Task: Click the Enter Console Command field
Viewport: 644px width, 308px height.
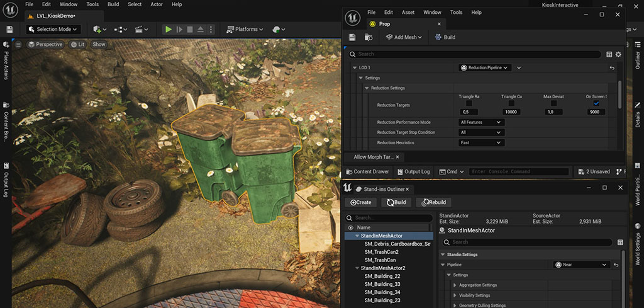Action: (x=519, y=171)
